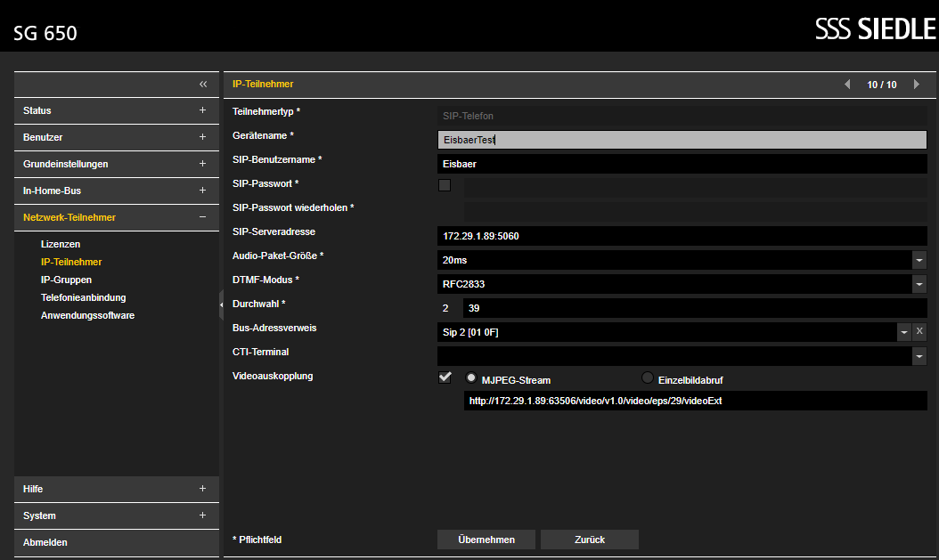Click the small panel splitter arrow handle
The image size is (939, 560).
click(221, 305)
